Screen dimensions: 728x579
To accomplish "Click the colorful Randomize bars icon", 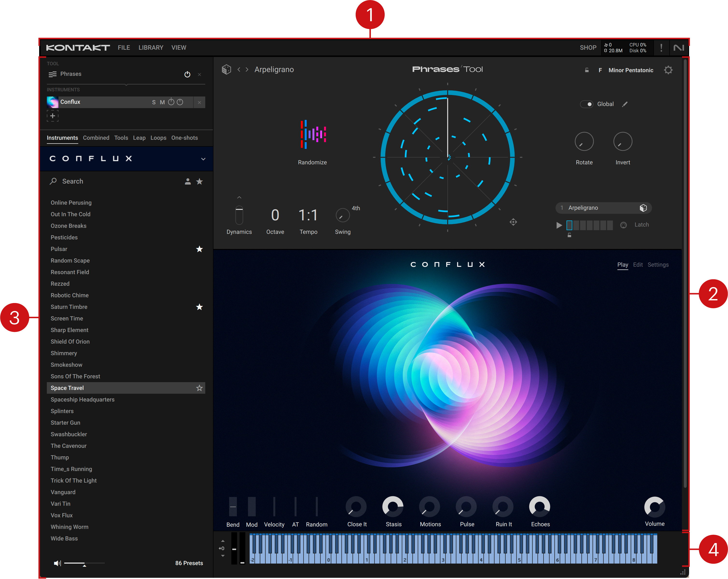I will pos(313,134).
